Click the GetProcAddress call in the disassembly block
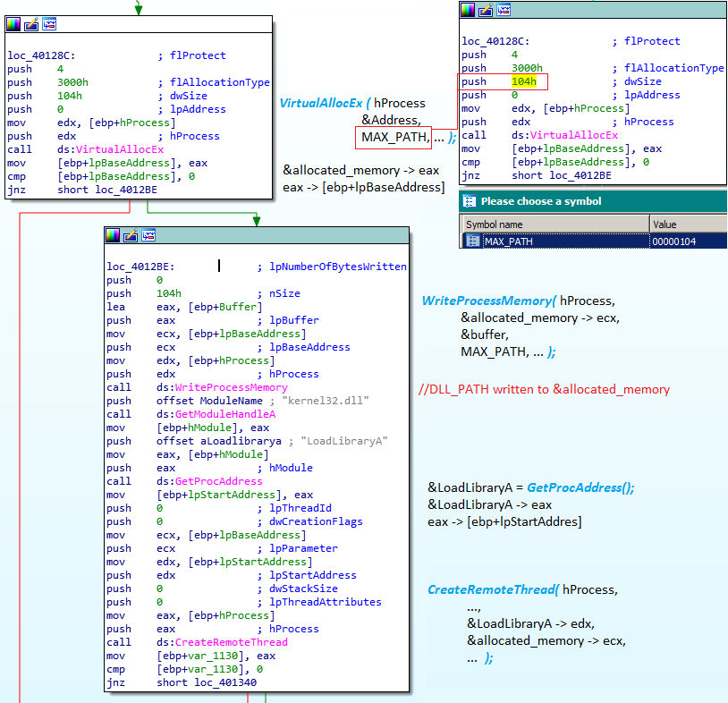The height and width of the screenshot is (703, 728). click(x=219, y=481)
